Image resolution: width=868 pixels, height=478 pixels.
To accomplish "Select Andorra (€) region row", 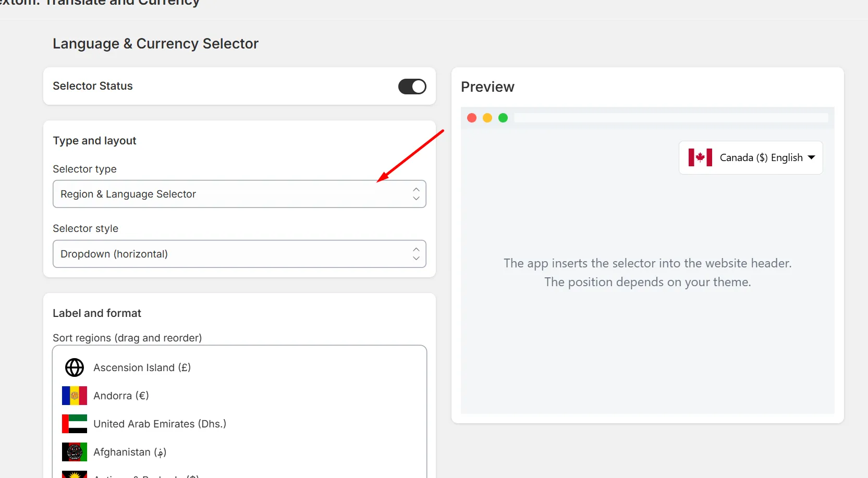I will (239, 396).
